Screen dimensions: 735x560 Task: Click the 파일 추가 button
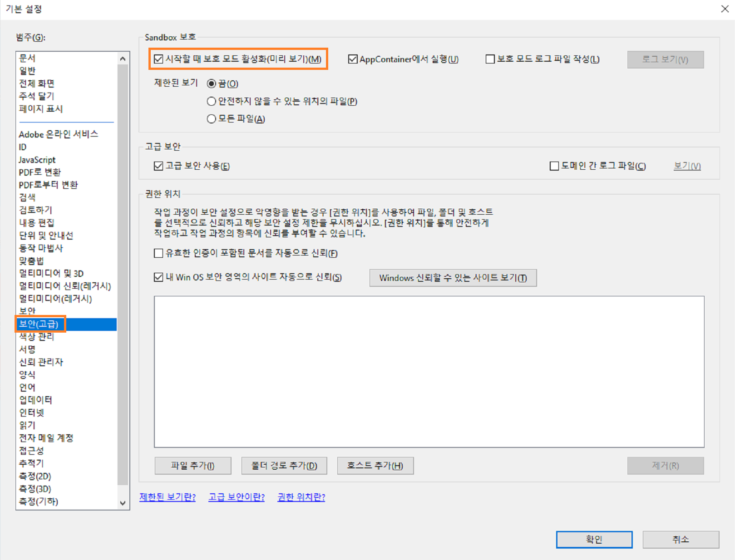point(192,466)
